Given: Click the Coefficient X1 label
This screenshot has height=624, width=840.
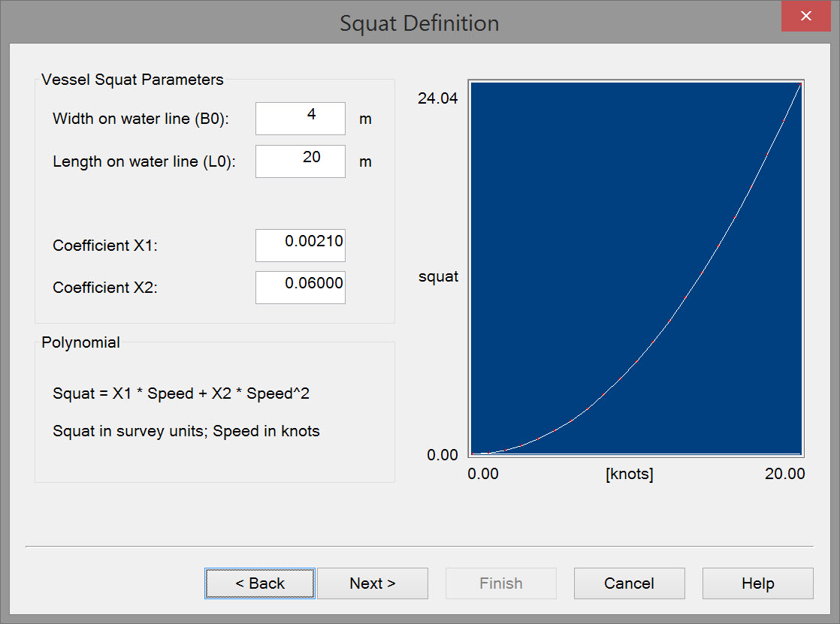Looking at the screenshot, I should click(105, 246).
